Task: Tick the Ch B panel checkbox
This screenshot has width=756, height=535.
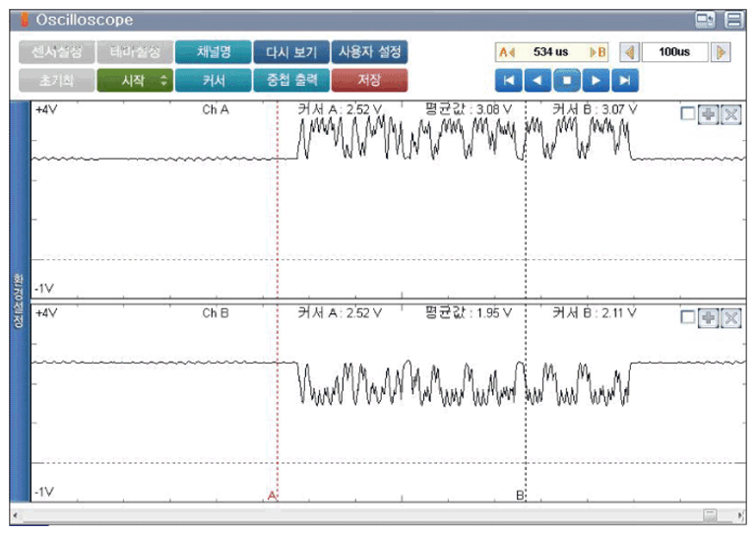Action: (x=687, y=317)
